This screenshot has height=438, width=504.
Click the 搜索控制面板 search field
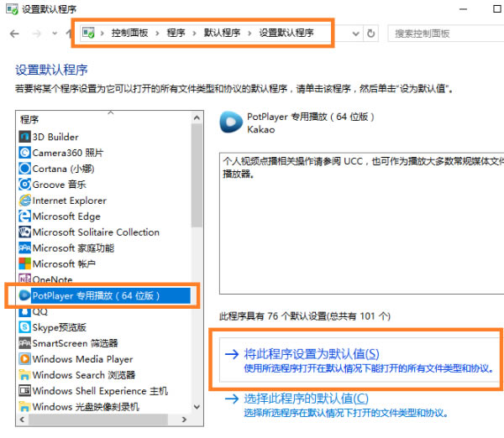(x=446, y=34)
